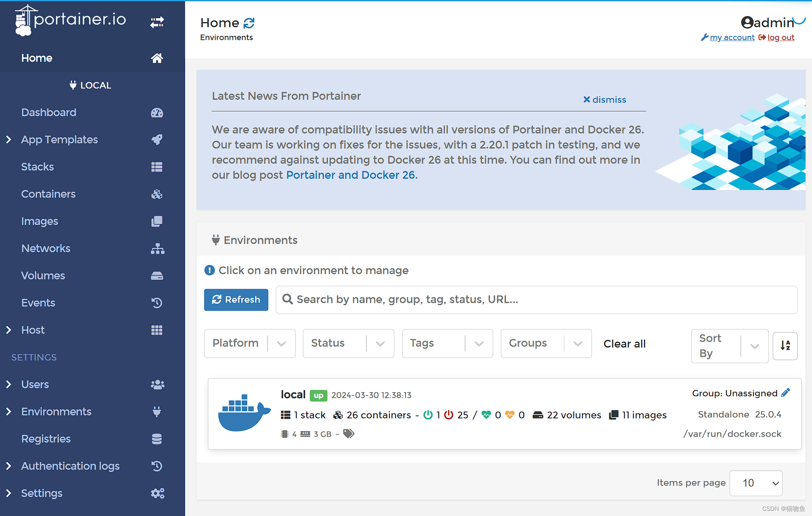This screenshot has height=516, width=812.
Task: Click Clear all filters
Action: [624, 344]
